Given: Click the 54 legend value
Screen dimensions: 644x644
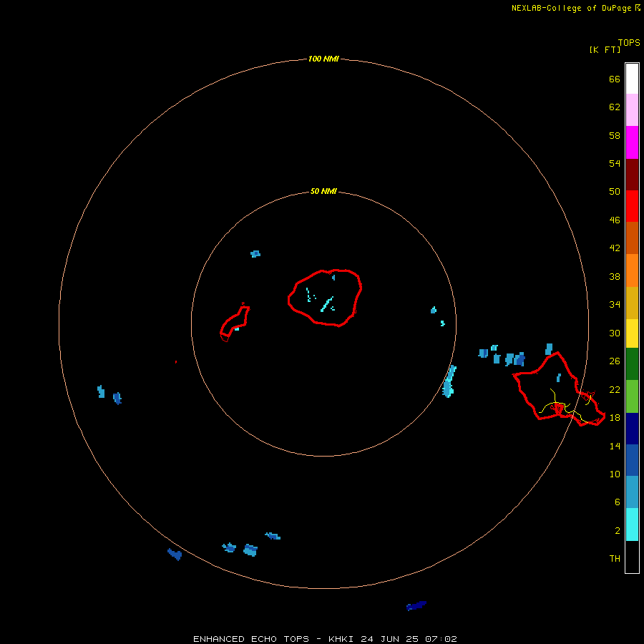Looking at the screenshot, I should coord(615,163).
